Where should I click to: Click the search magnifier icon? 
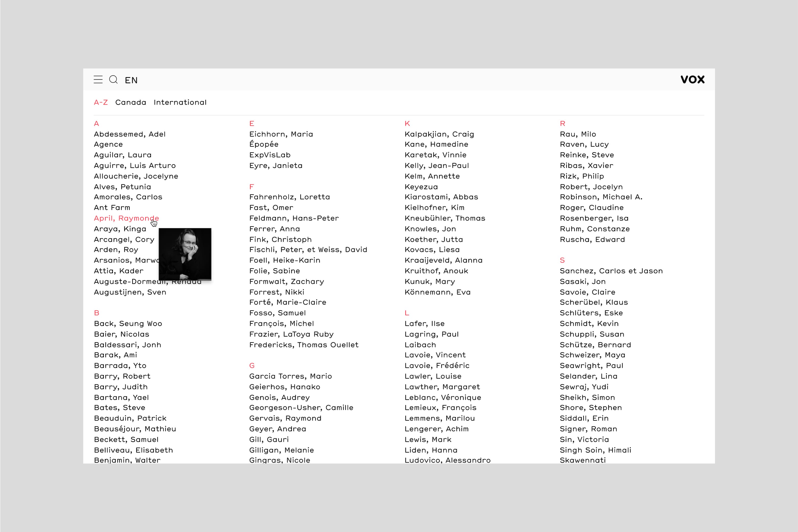(x=113, y=80)
